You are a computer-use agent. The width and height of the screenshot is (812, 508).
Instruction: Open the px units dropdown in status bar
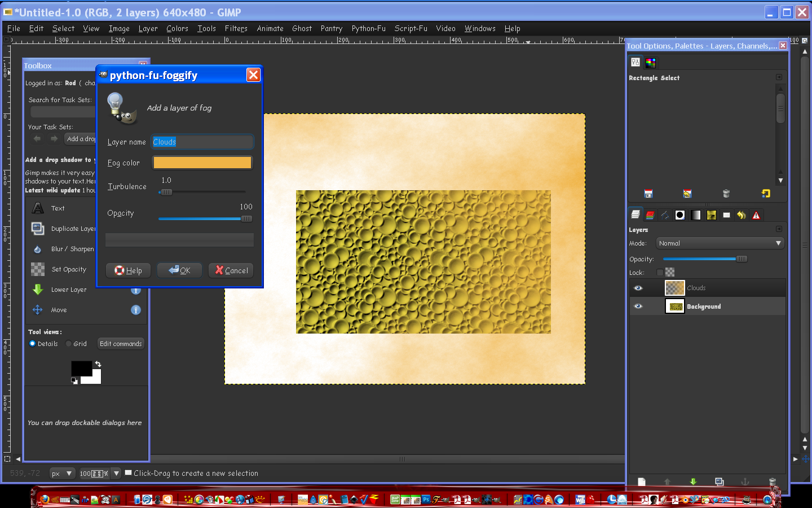pyautogui.click(x=62, y=474)
